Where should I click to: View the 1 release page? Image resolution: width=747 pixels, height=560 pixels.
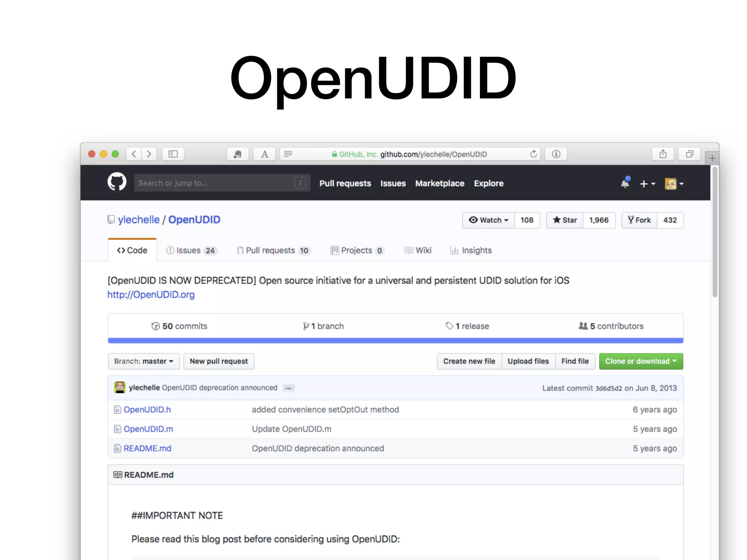467,326
